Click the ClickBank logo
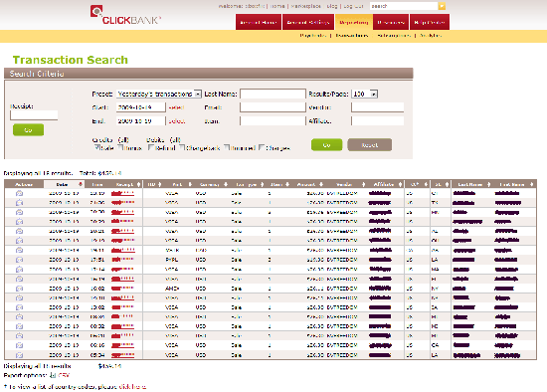 125,15
